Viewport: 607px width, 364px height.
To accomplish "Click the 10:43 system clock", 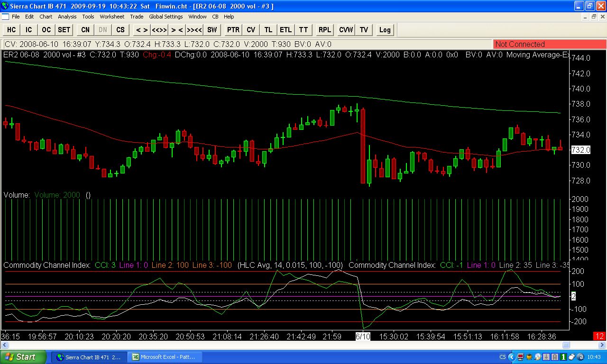I will [x=595, y=357].
